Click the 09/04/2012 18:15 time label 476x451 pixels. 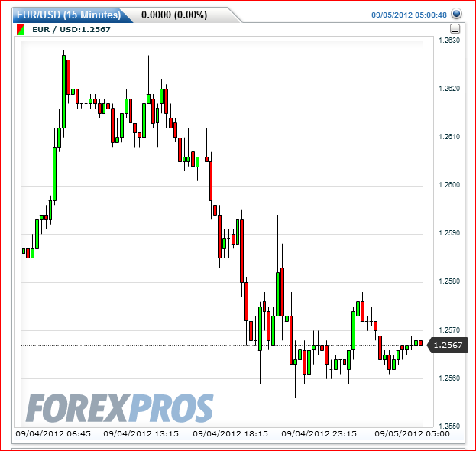231,433
